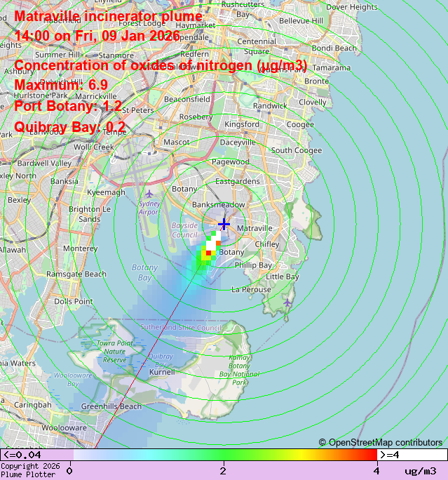Click the small airplane icon below La Perouse

click(288, 302)
